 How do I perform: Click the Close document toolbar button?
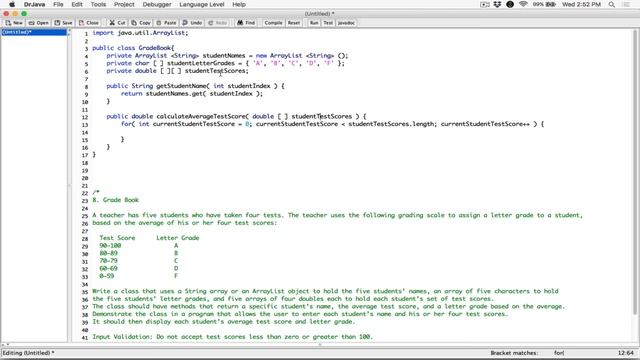89,23
